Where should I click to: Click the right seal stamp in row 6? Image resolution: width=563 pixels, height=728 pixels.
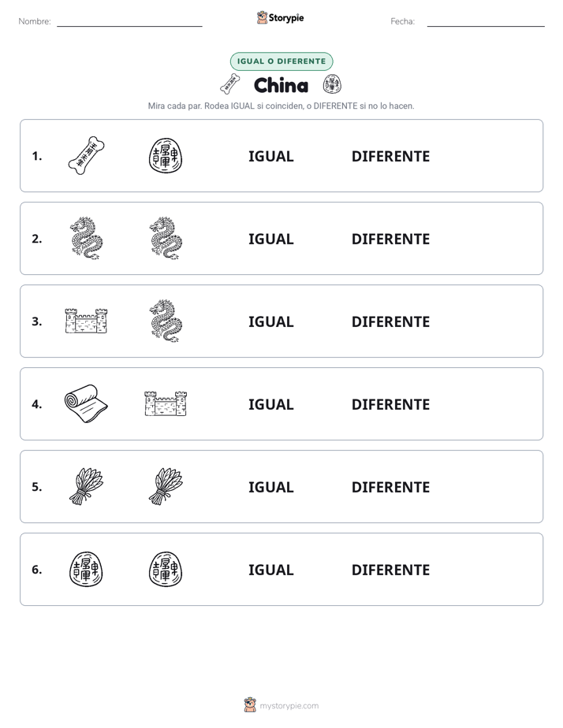pyautogui.click(x=166, y=569)
